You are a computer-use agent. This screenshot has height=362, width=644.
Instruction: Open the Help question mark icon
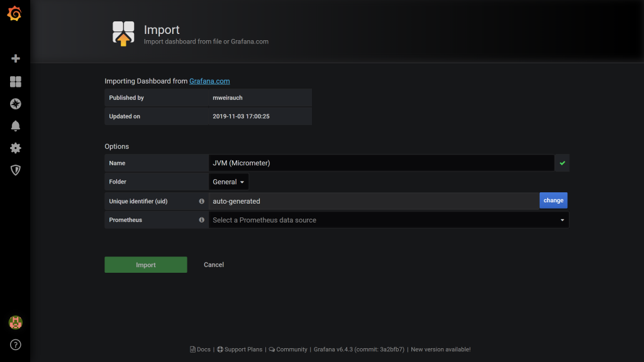coord(16,344)
